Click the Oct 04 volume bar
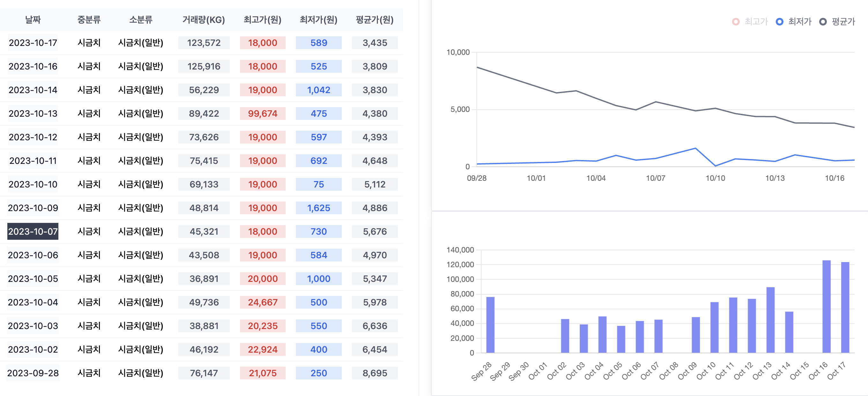The width and height of the screenshot is (868, 396). pyautogui.click(x=602, y=335)
